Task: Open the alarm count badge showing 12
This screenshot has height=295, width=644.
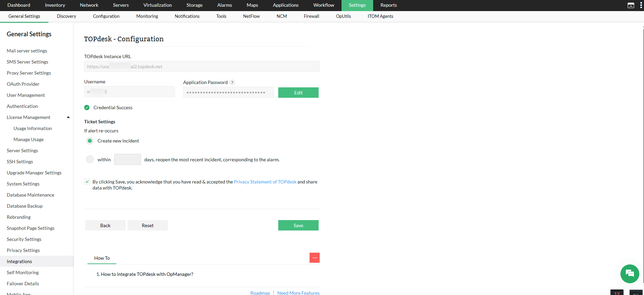Action: click(x=617, y=293)
